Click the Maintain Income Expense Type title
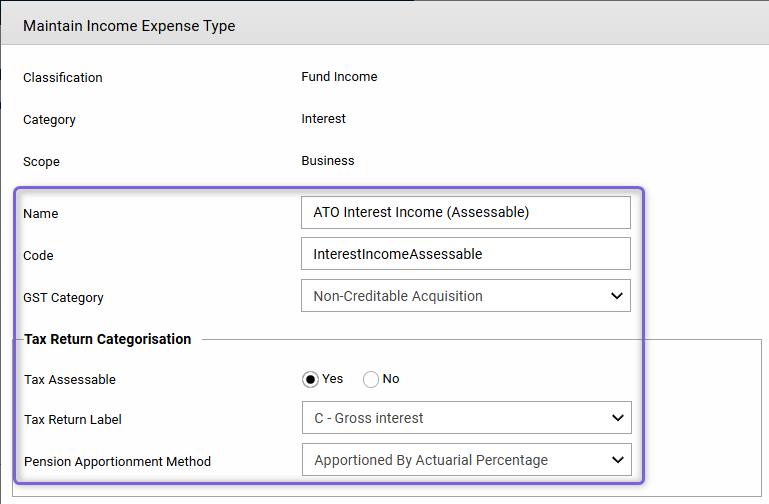This screenshot has height=504, width=769. click(129, 25)
